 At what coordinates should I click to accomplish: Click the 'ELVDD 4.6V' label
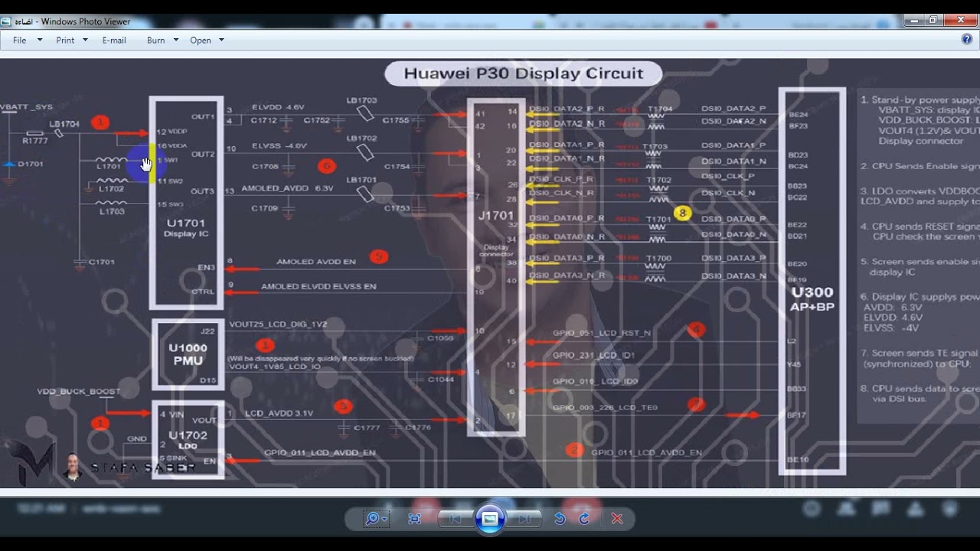click(278, 107)
